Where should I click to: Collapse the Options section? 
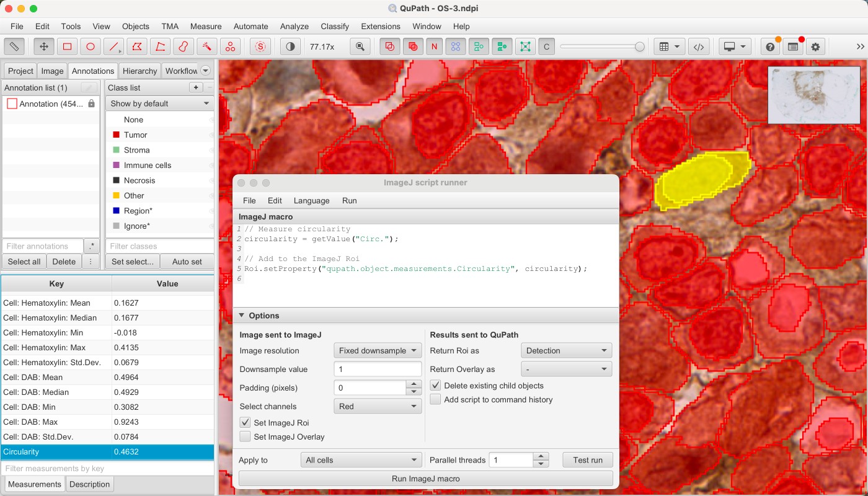pyautogui.click(x=242, y=316)
